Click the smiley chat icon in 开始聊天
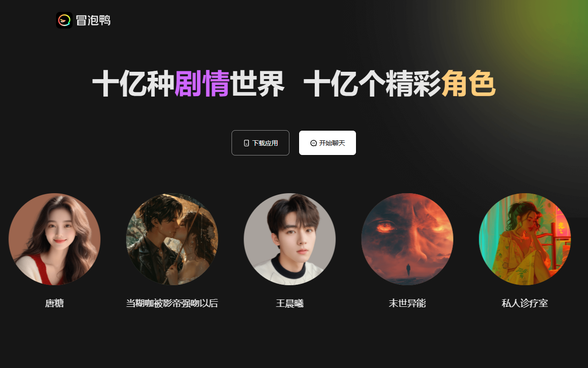The height and width of the screenshot is (368, 588). pos(314,143)
